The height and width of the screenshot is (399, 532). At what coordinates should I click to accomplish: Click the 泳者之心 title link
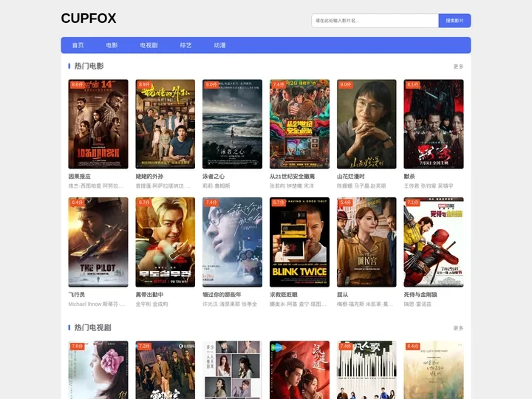coord(214,177)
